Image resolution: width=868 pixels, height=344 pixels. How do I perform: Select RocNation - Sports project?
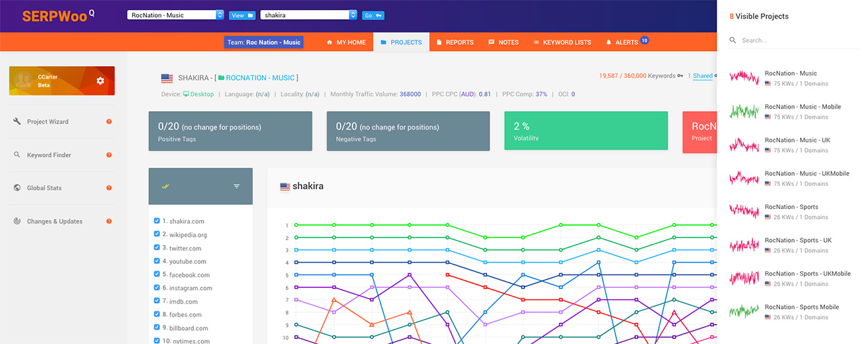(793, 212)
